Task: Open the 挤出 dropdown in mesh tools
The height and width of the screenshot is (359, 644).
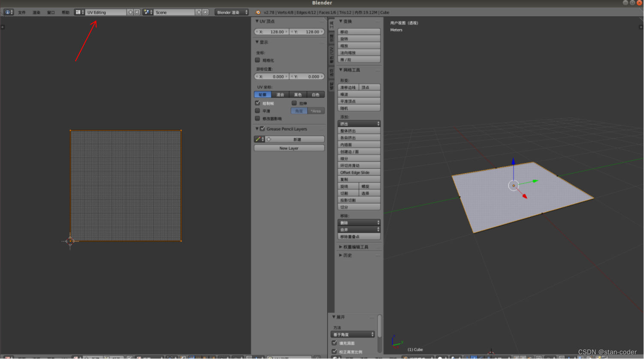Action: (359, 124)
